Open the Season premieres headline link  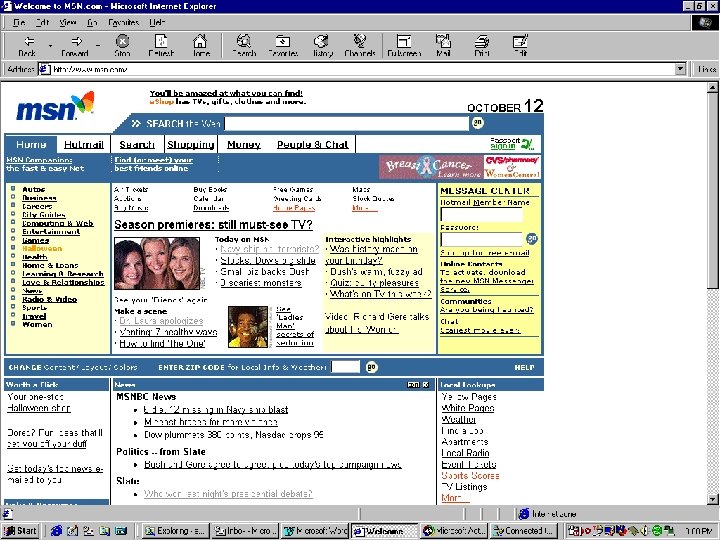click(x=213, y=225)
